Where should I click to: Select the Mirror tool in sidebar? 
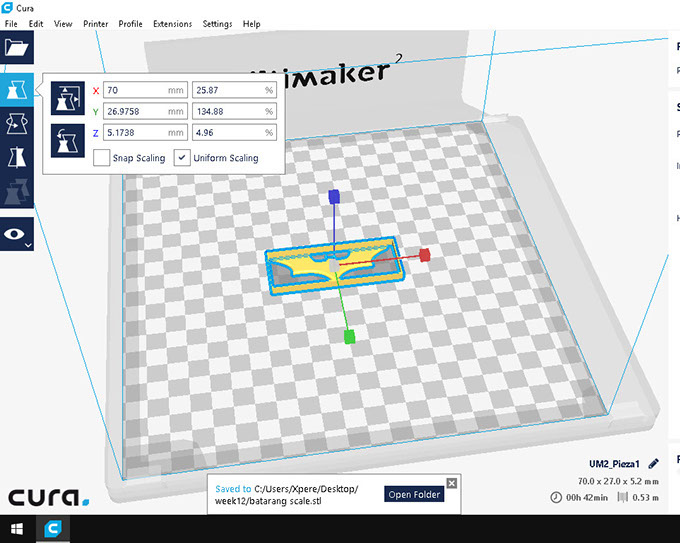(x=16, y=157)
